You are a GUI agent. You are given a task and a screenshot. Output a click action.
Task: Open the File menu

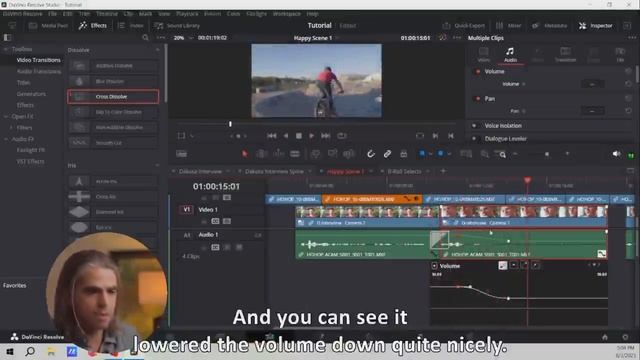(53, 13)
